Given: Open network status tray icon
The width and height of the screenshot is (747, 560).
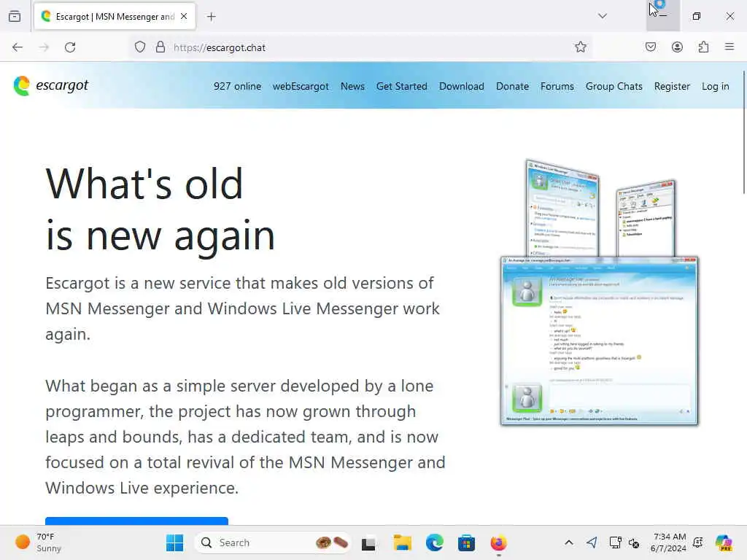Looking at the screenshot, I should click(x=615, y=542).
